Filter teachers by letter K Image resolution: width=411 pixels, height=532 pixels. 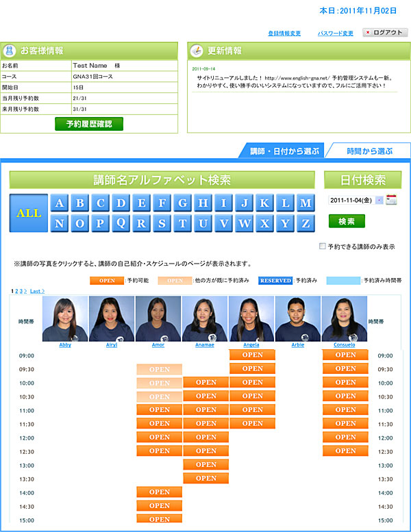coord(264,203)
